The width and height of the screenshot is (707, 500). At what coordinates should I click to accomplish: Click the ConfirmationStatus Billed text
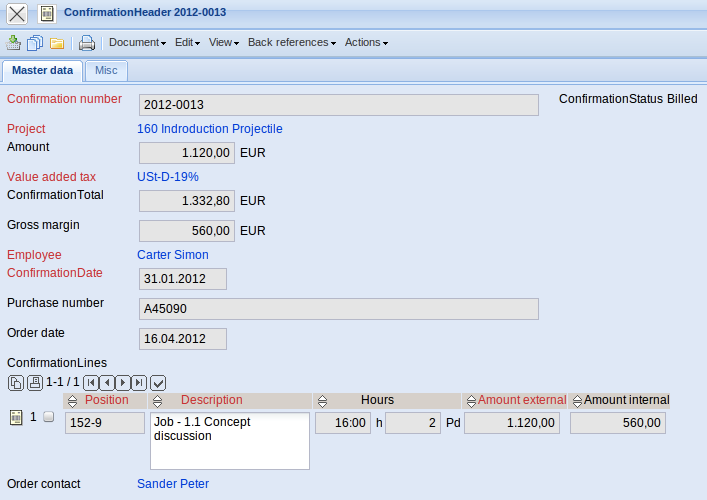pos(628,99)
